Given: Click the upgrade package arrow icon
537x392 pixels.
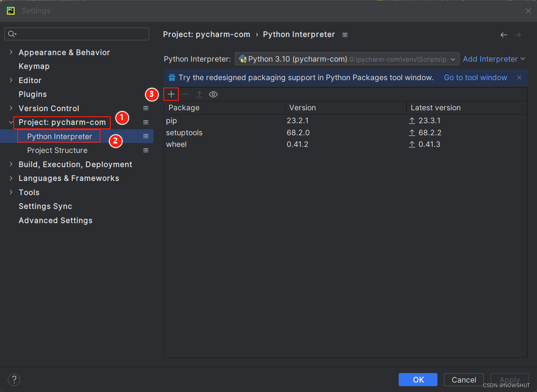Looking at the screenshot, I should point(200,94).
